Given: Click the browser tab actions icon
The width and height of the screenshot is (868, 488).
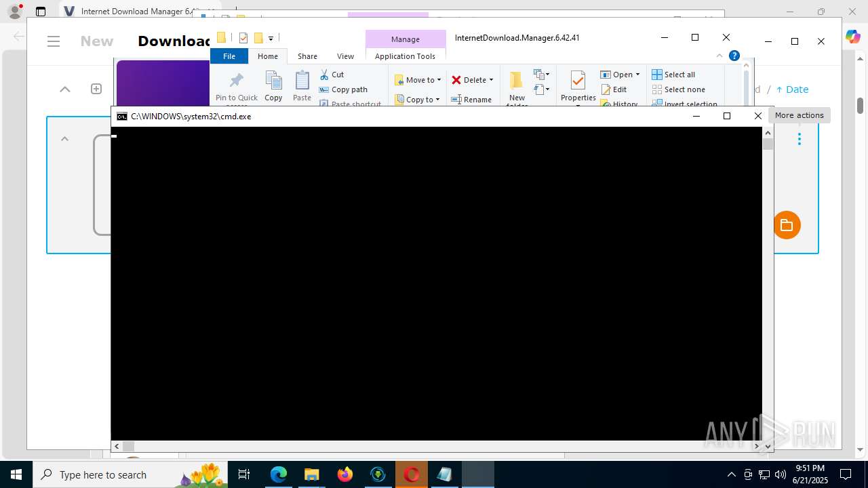Looking at the screenshot, I should click(x=41, y=12).
